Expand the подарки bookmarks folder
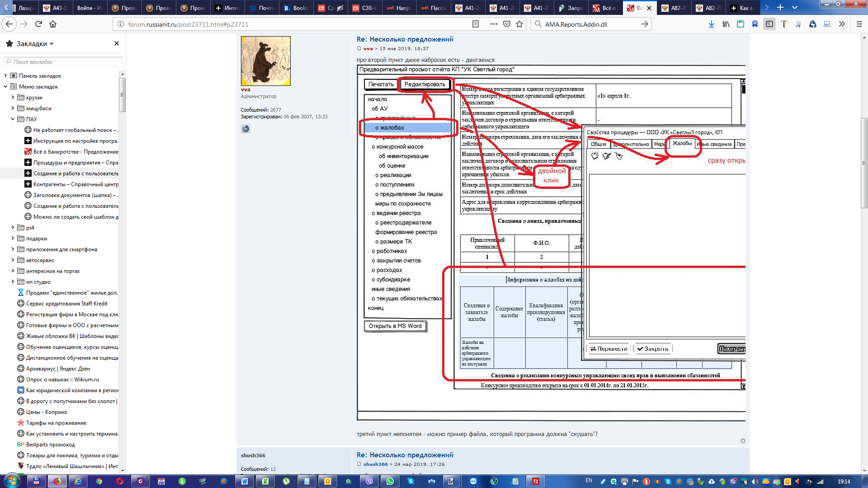The width and height of the screenshot is (868, 488). [13, 239]
